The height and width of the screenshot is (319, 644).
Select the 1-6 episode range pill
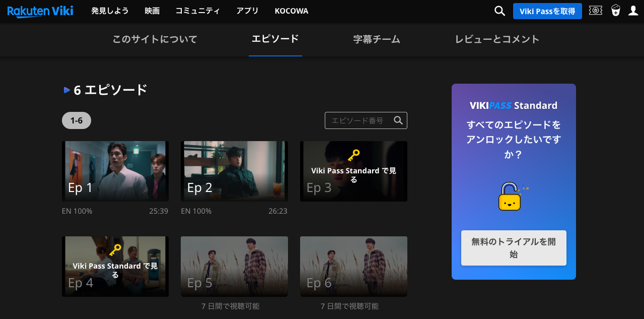[x=77, y=120]
